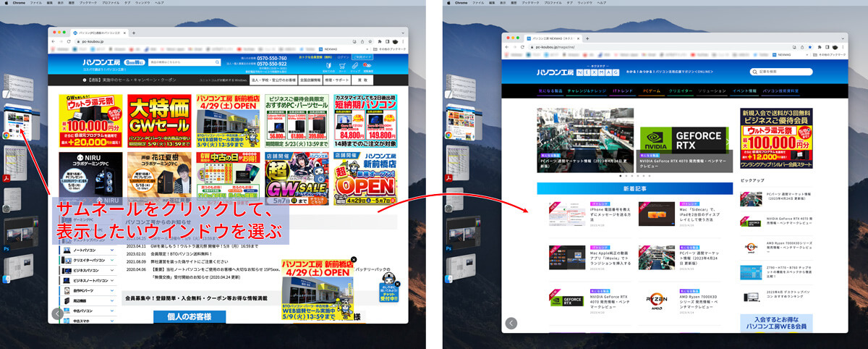This screenshot has height=349, width=868.
Task: Click profile avatar in shop window toolbar
Action: coord(396,42)
